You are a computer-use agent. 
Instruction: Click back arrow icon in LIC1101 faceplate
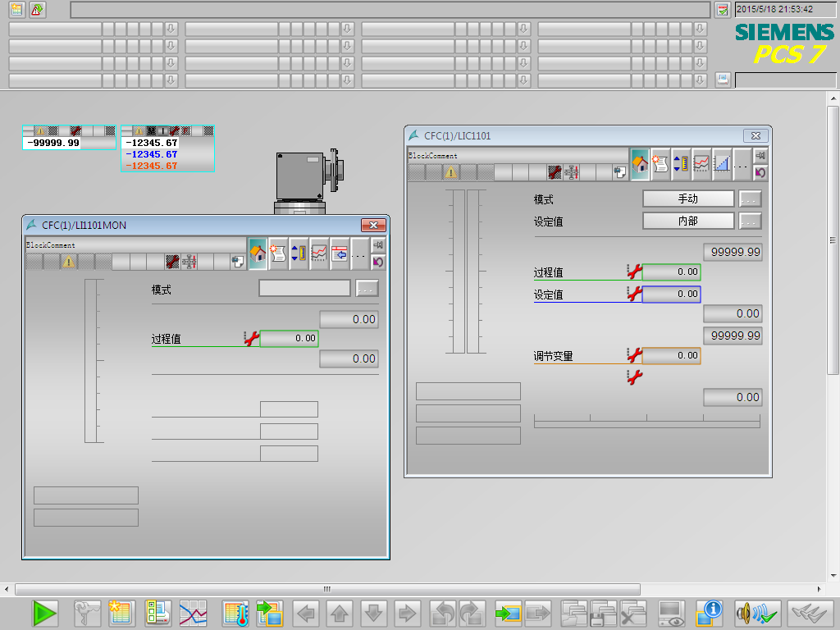tap(760, 172)
